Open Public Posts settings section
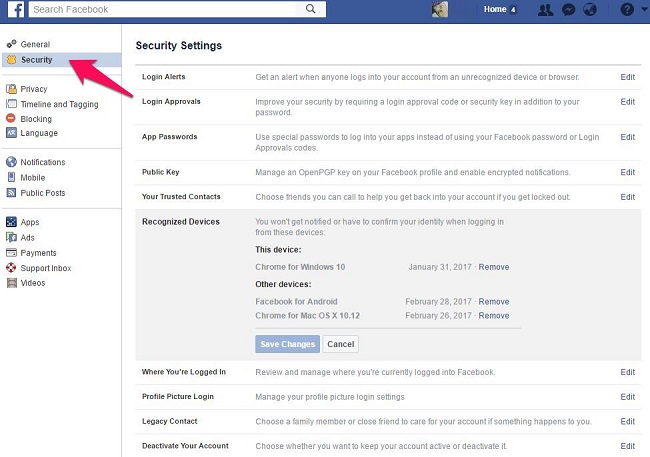650x457 pixels. pos(43,193)
